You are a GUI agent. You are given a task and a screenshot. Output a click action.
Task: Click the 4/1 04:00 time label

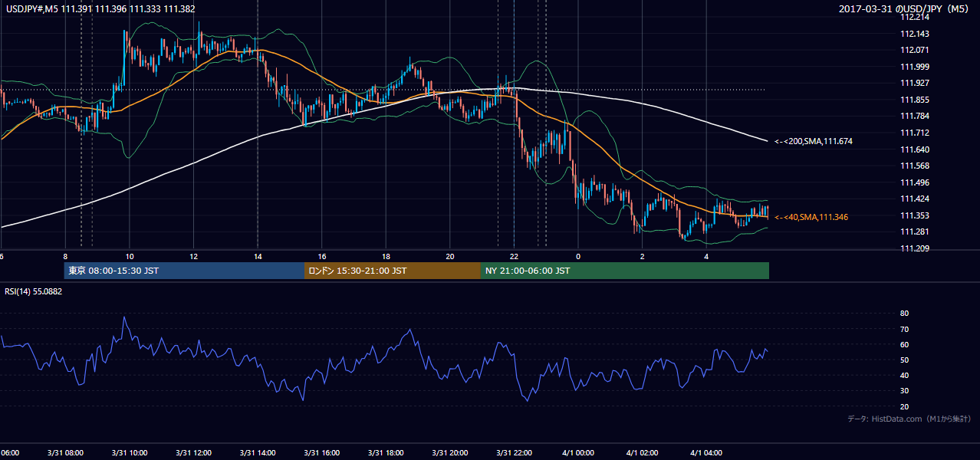pos(706,453)
